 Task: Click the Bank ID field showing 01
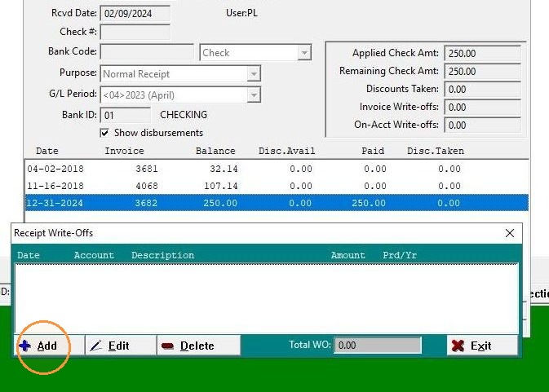click(126, 115)
